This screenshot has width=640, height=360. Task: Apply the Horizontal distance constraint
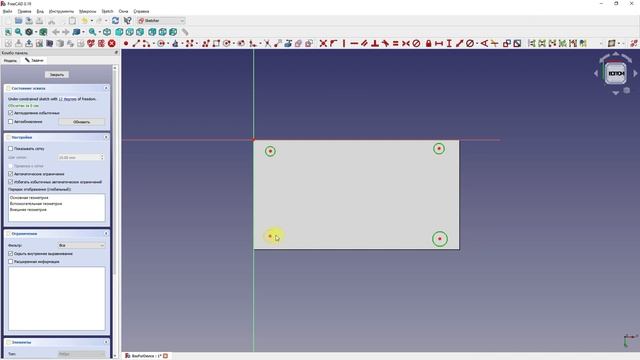pos(439,43)
